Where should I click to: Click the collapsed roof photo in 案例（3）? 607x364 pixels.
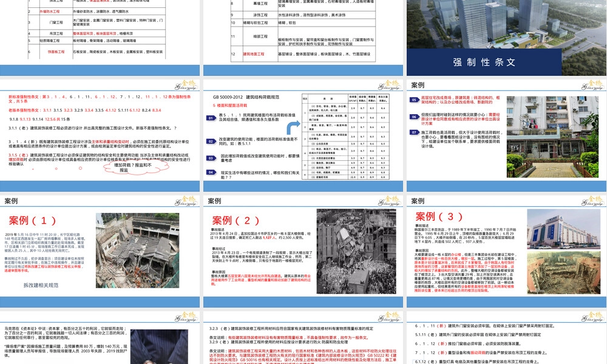[x=563, y=272]
